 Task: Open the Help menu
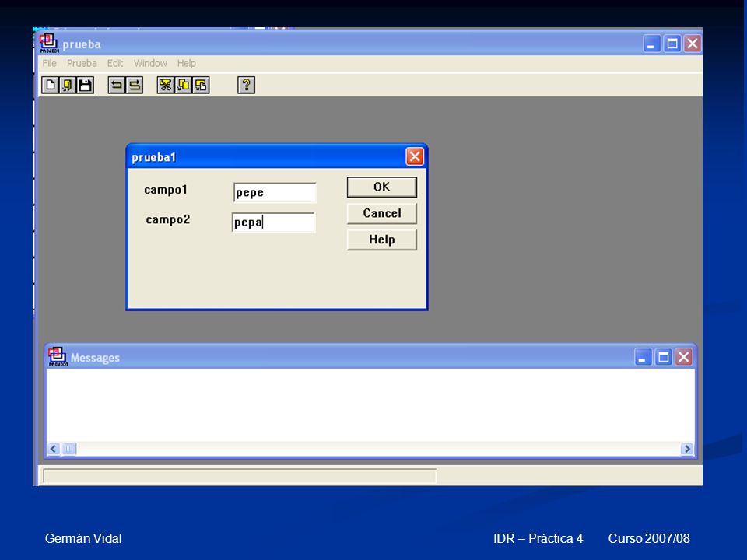186,63
